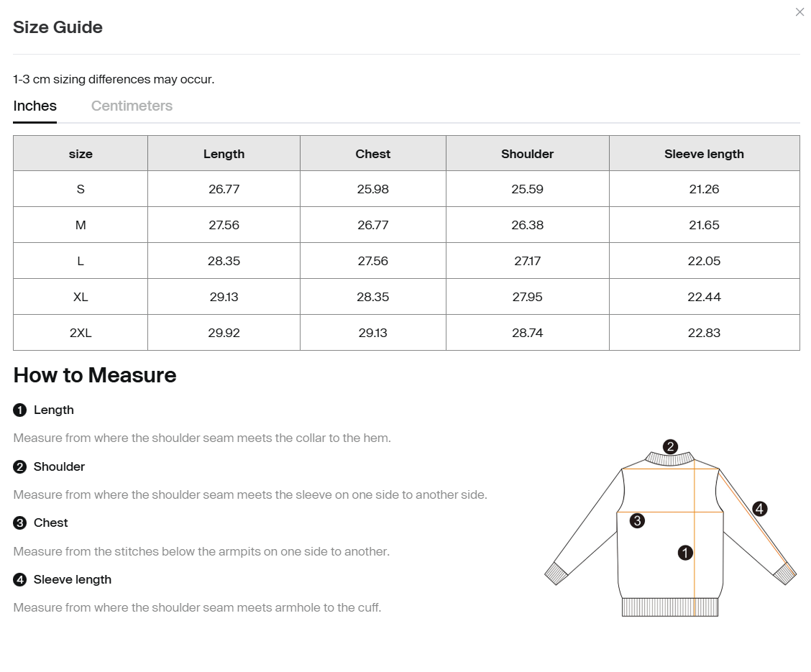Screen dimensions: 811x672
Task: Click the 2XL size label
Action: (81, 332)
